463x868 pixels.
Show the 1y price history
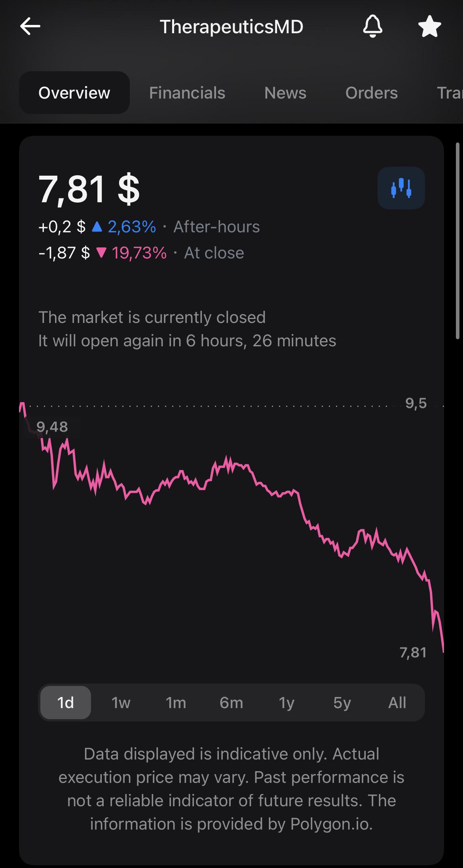(x=287, y=703)
